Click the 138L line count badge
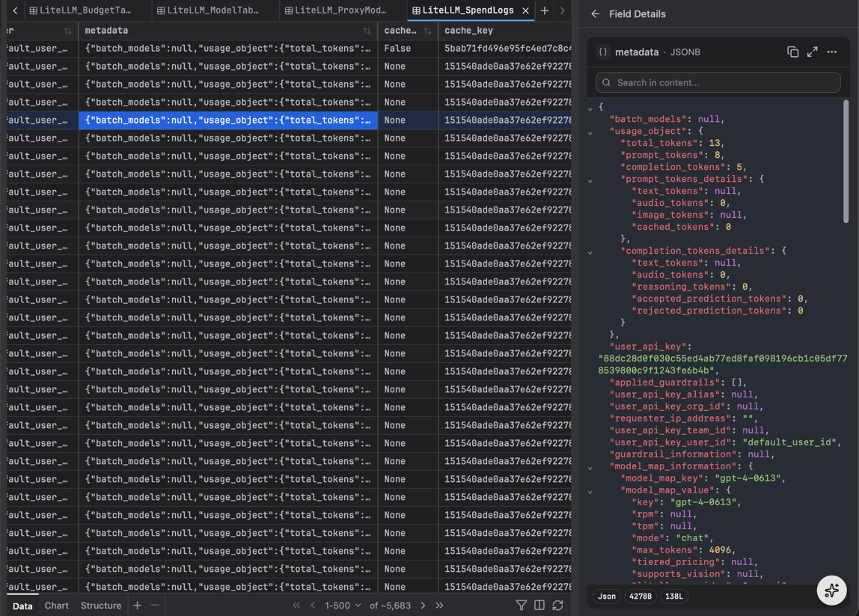859x616 pixels. 674,596
